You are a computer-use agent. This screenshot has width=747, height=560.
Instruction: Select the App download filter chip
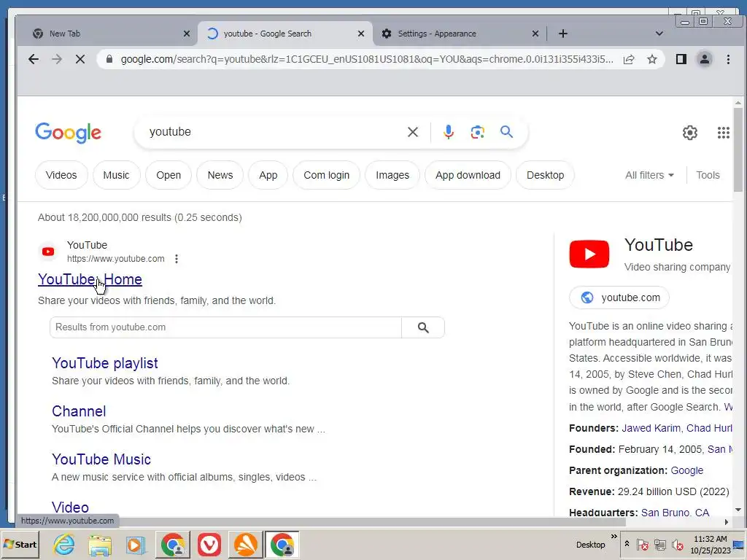point(468,175)
